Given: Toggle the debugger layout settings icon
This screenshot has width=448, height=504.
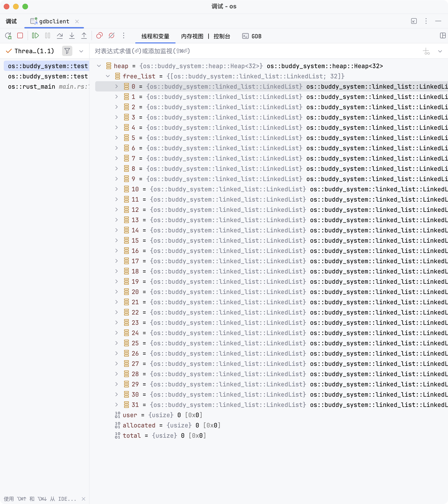Looking at the screenshot, I should (443, 36).
